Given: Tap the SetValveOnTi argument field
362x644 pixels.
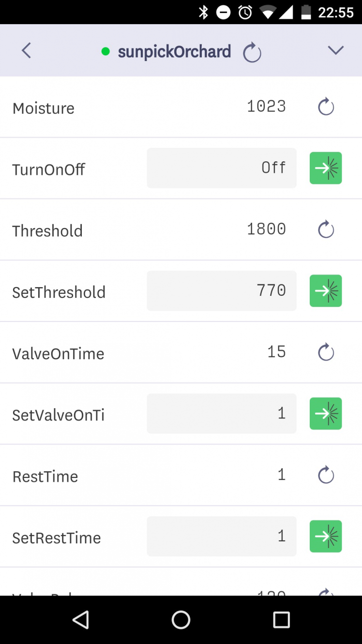Looking at the screenshot, I should point(222,414).
